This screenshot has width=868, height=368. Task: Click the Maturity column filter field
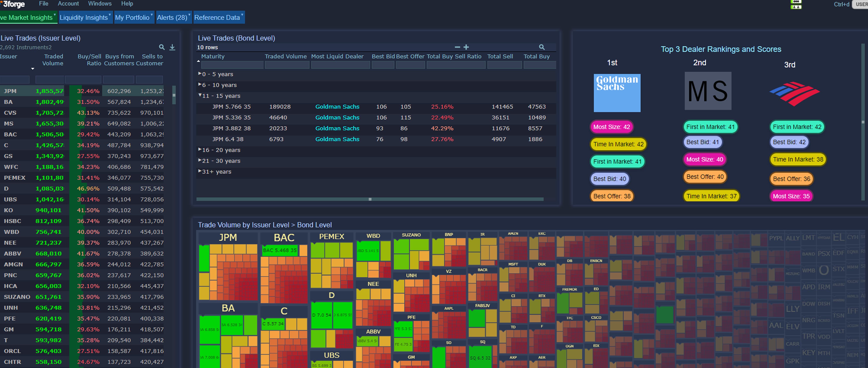point(232,65)
